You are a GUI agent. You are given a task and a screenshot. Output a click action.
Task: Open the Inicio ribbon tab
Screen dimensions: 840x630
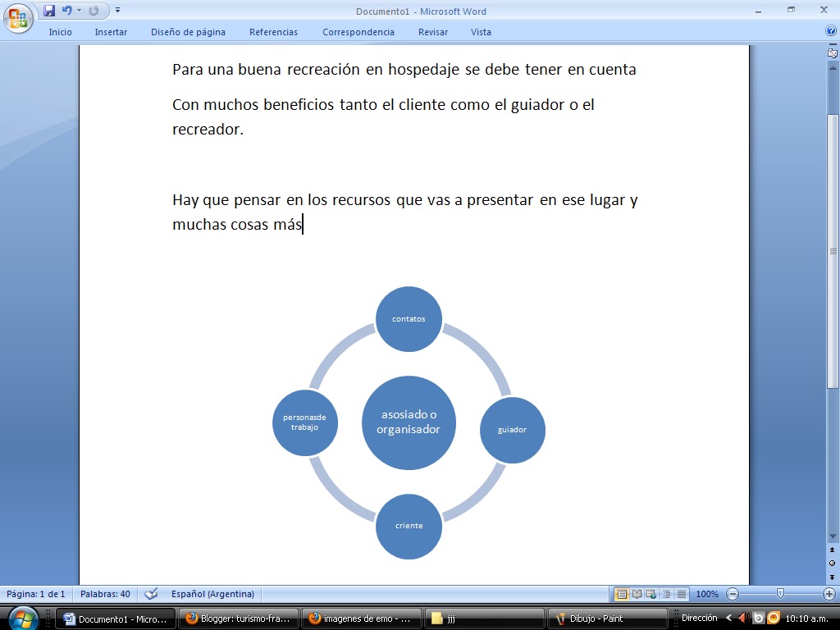click(x=61, y=32)
